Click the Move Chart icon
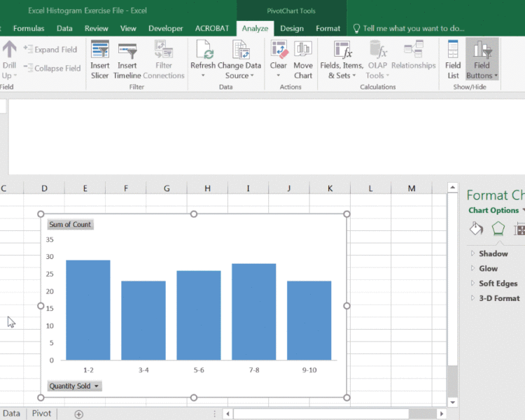The image size is (525, 420). tap(303, 50)
